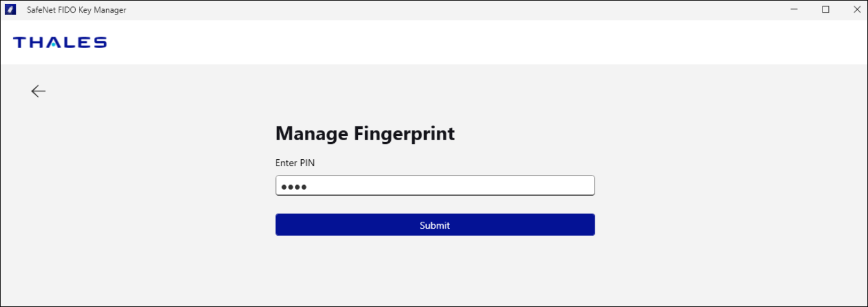The height and width of the screenshot is (307, 868).
Task: Click the THALES logo
Action: (x=60, y=42)
